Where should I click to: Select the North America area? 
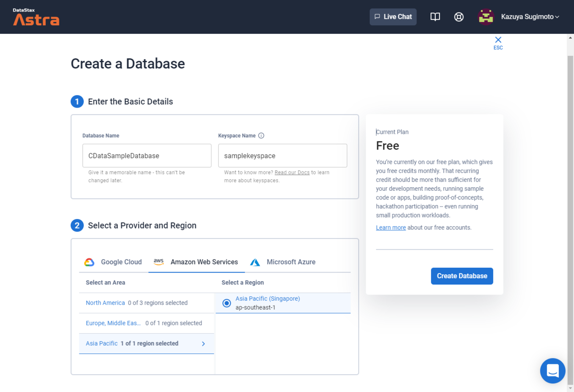pyautogui.click(x=146, y=303)
